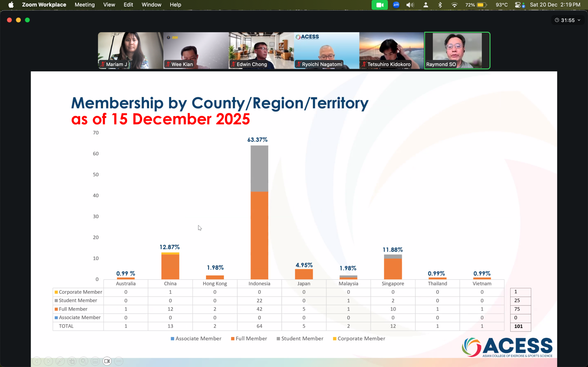Screen dimensions: 588x367
Task: Click the magnifier zoom icon
Action: point(83,361)
